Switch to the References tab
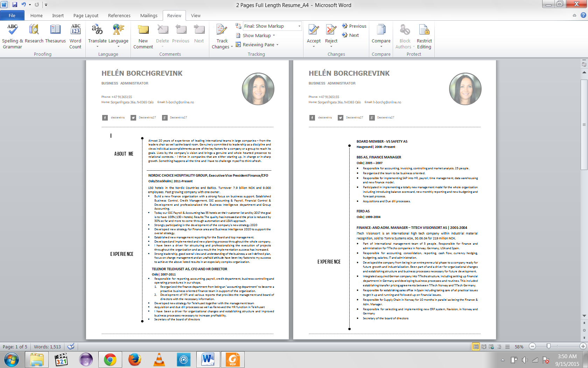The image size is (588, 368). 119,15
